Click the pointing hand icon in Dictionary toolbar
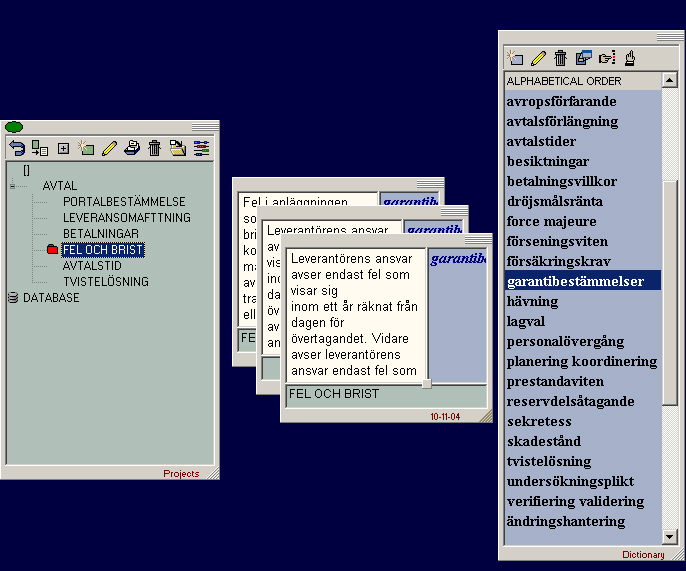 [x=607, y=58]
